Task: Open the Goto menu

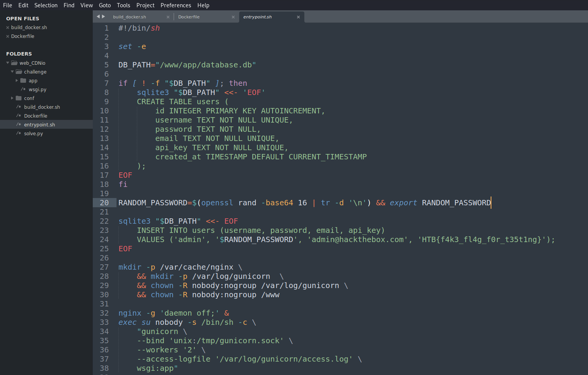Action: [105, 5]
